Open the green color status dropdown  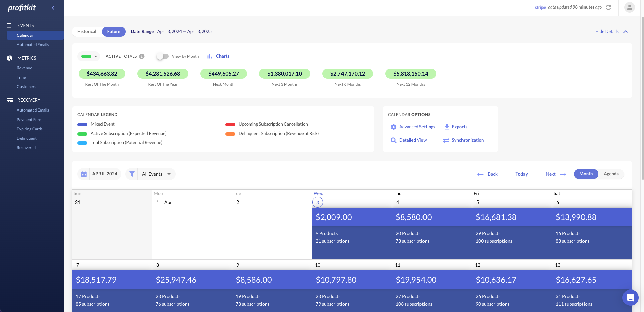click(89, 56)
